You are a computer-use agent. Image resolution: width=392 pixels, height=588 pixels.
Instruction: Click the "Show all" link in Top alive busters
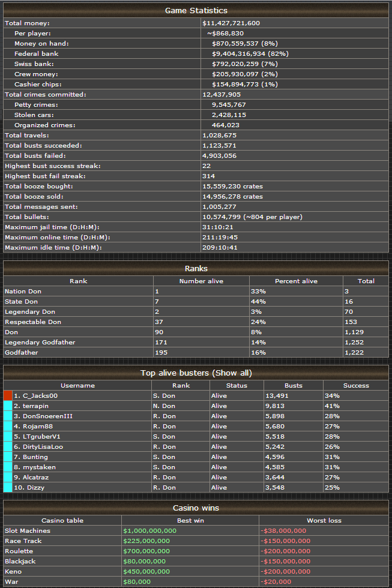coord(232,373)
